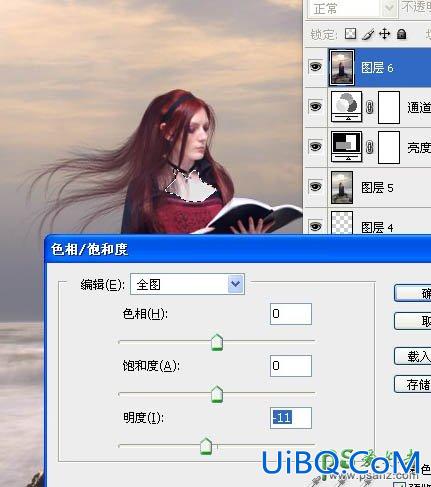Click the 色相/饱和度 dialog title bar

pos(238,249)
